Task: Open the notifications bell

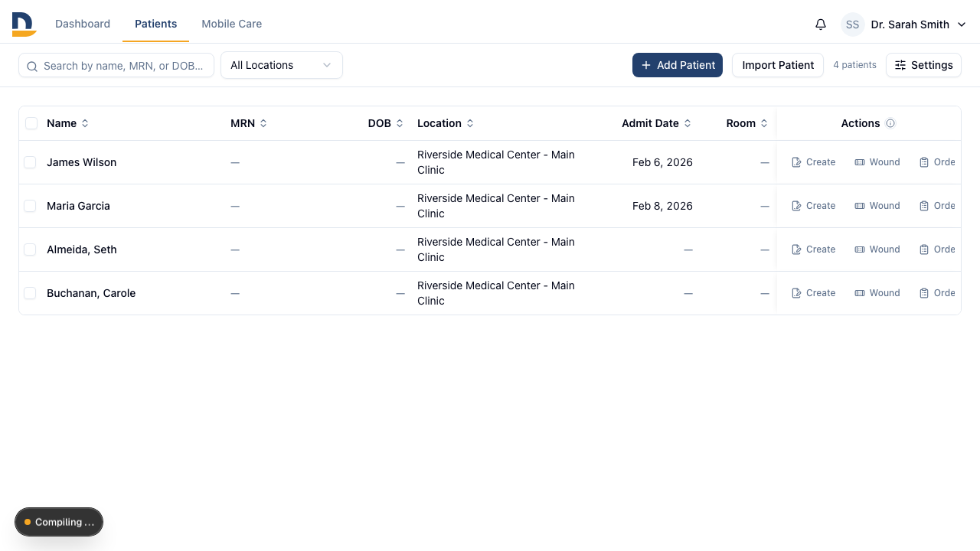Action: (x=821, y=24)
